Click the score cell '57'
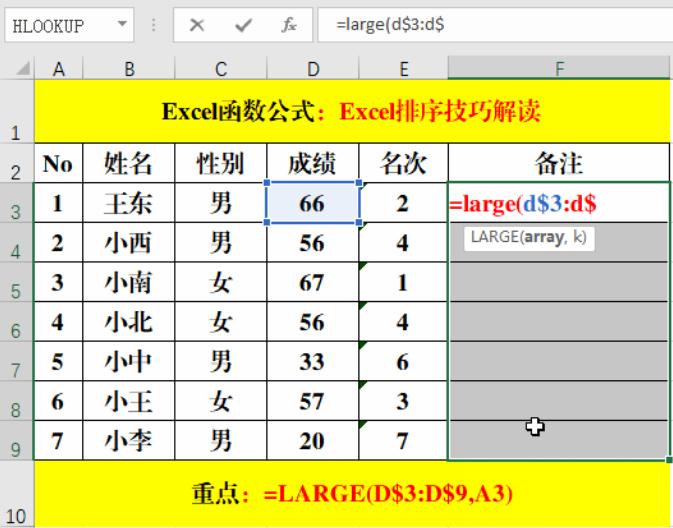Screen dimensions: 673x528 [x=312, y=401]
